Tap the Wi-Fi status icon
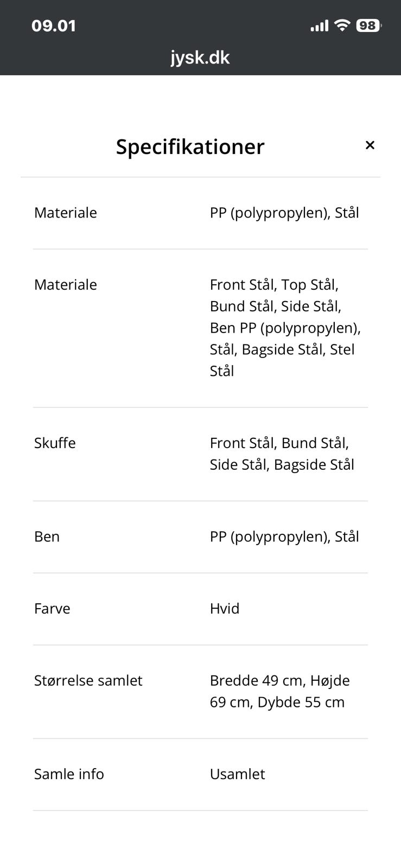Viewport: 401px width, 868px height. 342,25
